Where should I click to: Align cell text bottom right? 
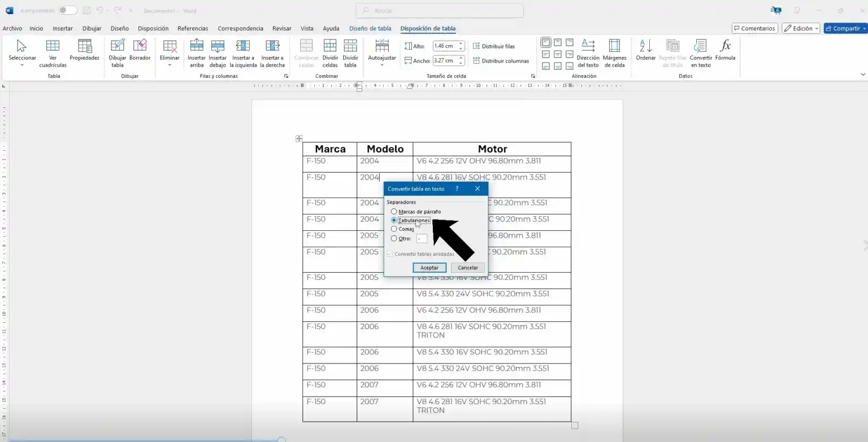tap(570, 66)
